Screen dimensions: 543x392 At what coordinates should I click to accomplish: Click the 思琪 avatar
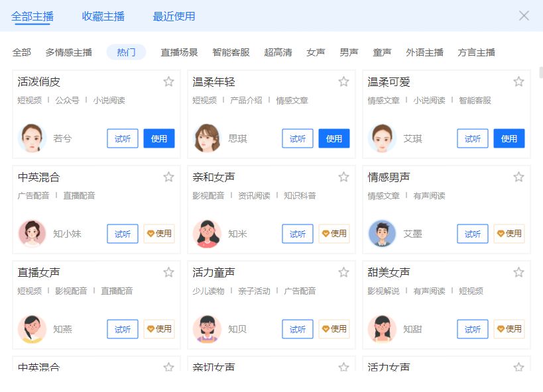tap(207, 138)
